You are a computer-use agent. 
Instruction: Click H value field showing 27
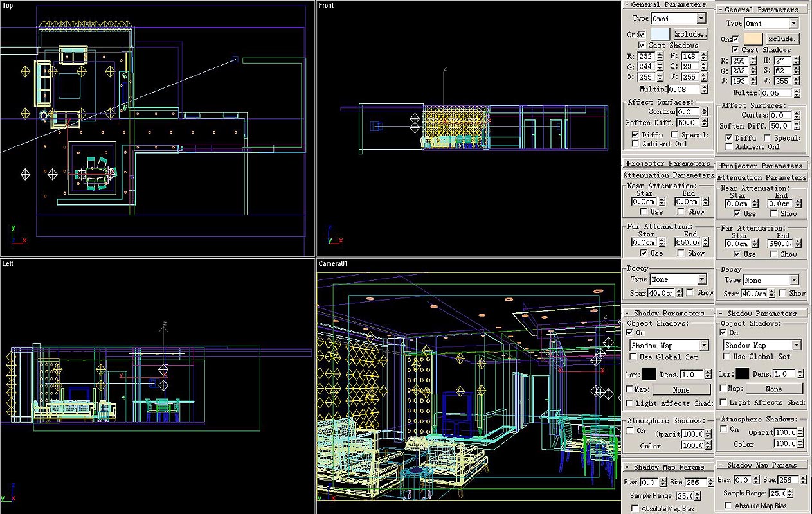tap(782, 61)
